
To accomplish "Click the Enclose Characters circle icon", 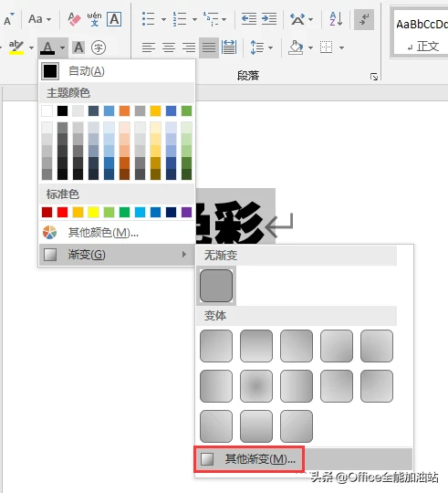I will coord(99,47).
